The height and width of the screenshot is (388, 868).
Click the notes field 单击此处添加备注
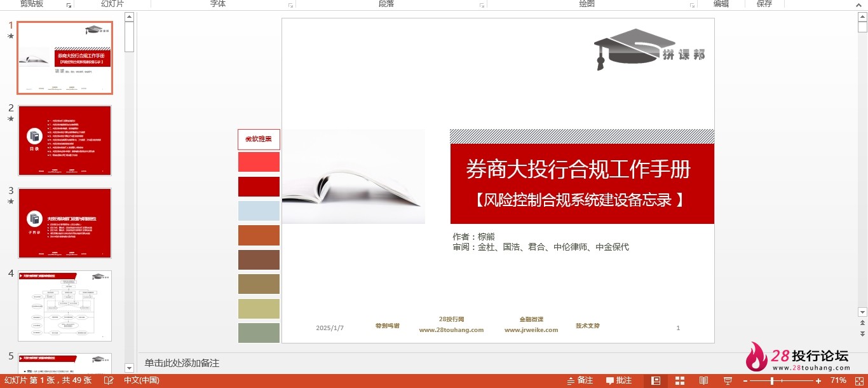(x=182, y=363)
